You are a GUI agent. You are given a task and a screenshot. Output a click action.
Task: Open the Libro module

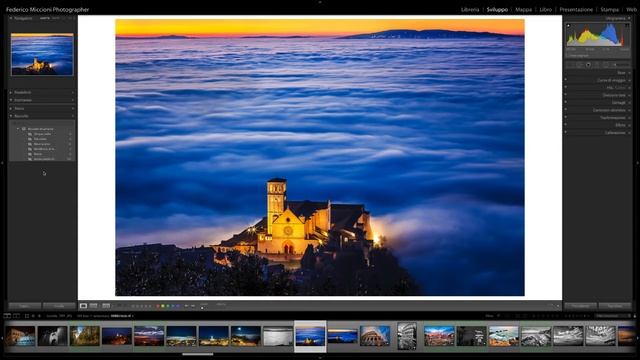coord(545,9)
